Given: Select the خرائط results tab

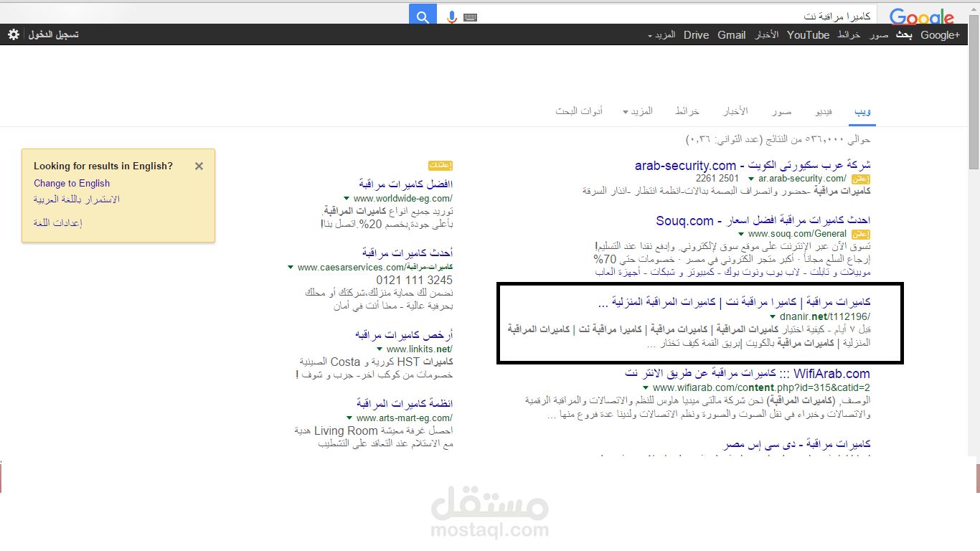Looking at the screenshot, I should 687,112.
